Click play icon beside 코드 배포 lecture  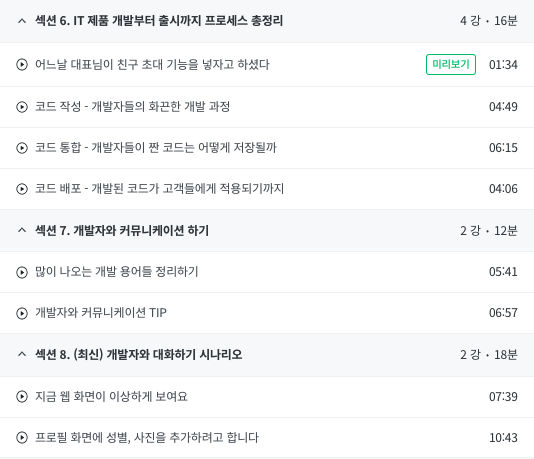click(x=22, y=189)
